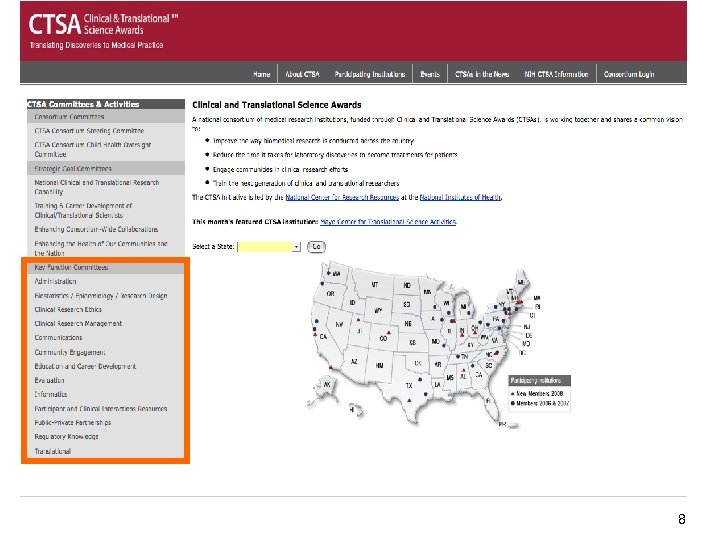720x540 pixels.
Task: Open Clinical Research Management
Action: tap(78, 324)
